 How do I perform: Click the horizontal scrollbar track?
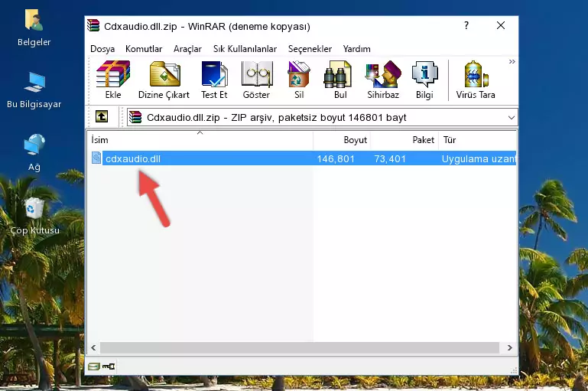[x=300, y=348]
